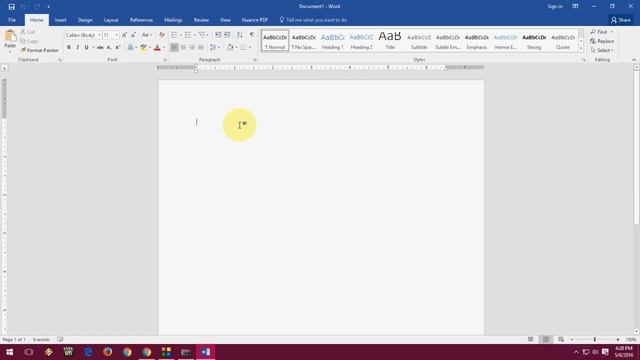Open the Nuance PDF tab

(x=255, y=20)
